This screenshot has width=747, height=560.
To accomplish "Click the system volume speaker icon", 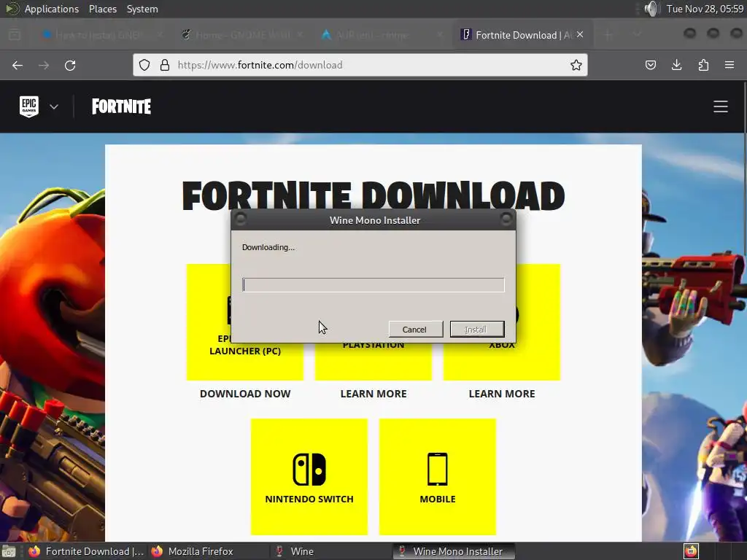I will [651, 9].
